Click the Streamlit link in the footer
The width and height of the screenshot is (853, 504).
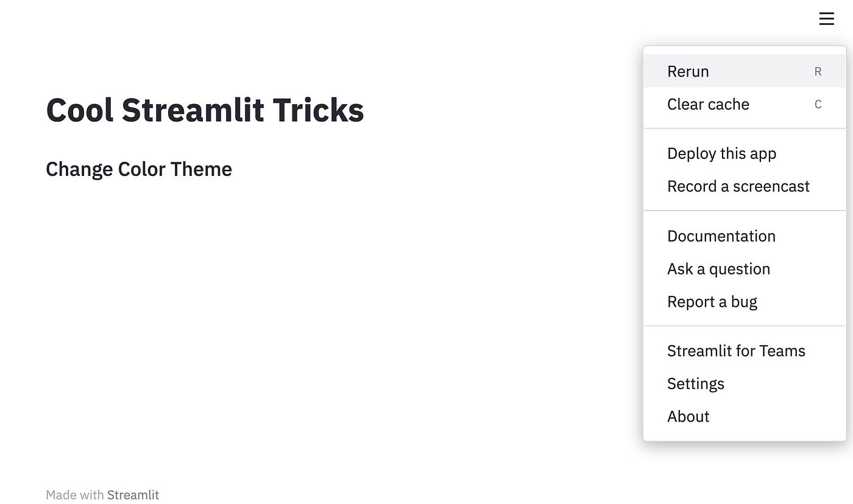click(x=133, y=495)
